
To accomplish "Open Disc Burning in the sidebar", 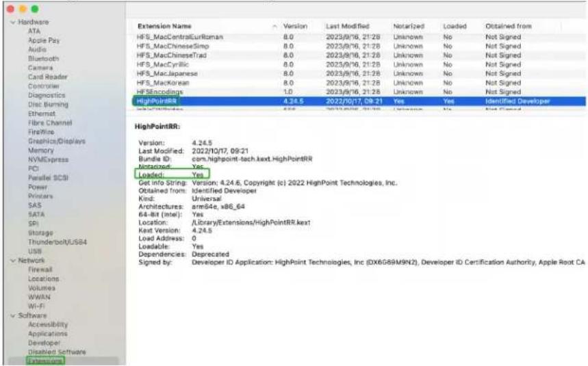I will 48,105.
